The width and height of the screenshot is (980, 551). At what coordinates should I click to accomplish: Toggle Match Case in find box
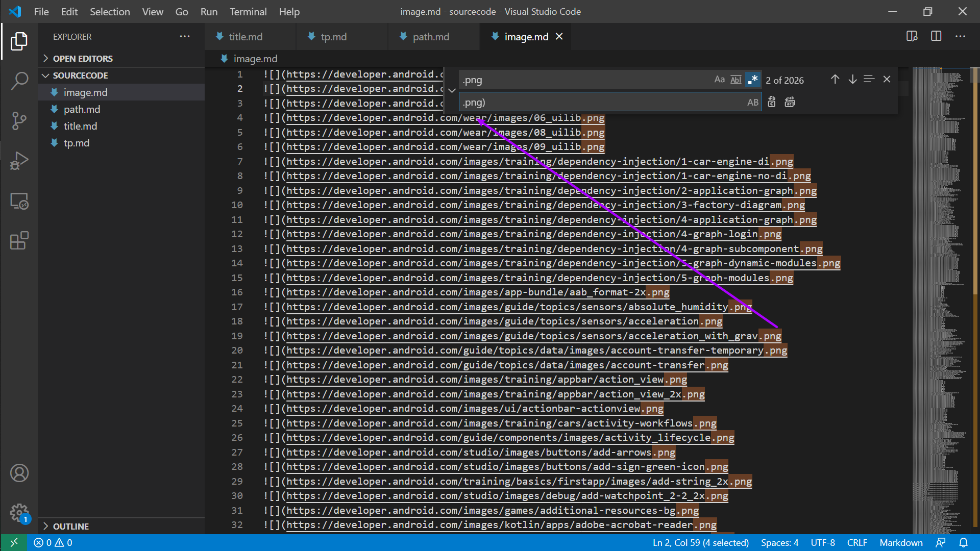tap(719, 80)
